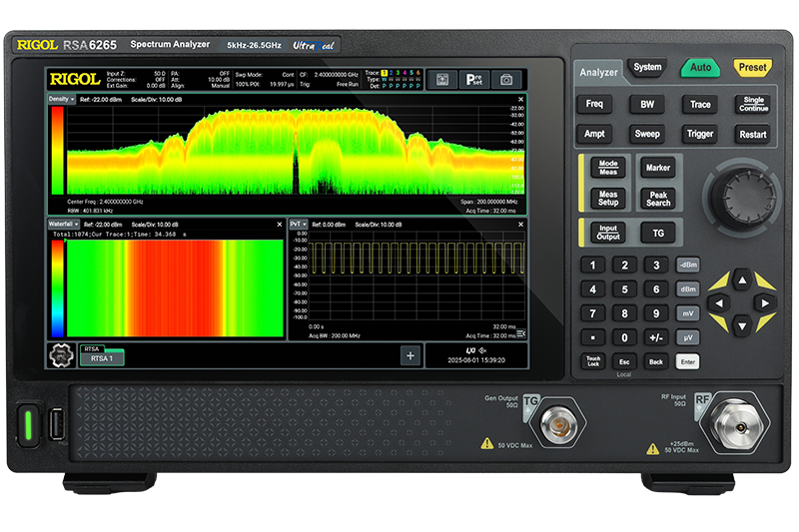Select the RTSA 1 tab

pyautogui.click(x=102, y=359)
